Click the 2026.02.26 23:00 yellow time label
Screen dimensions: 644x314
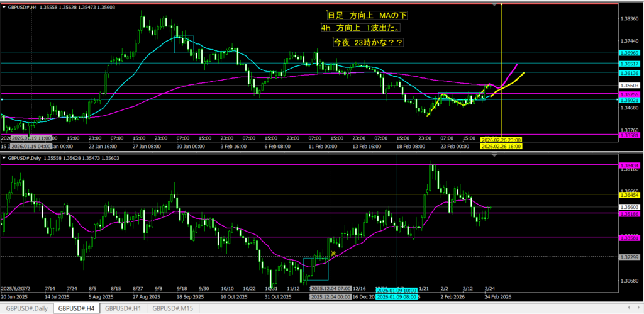pos(501,139)
